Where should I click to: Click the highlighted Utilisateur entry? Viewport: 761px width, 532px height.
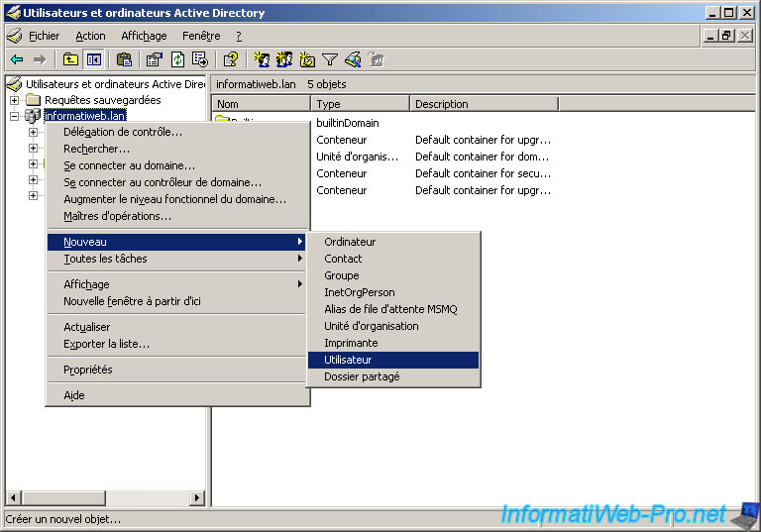(393, 361)
